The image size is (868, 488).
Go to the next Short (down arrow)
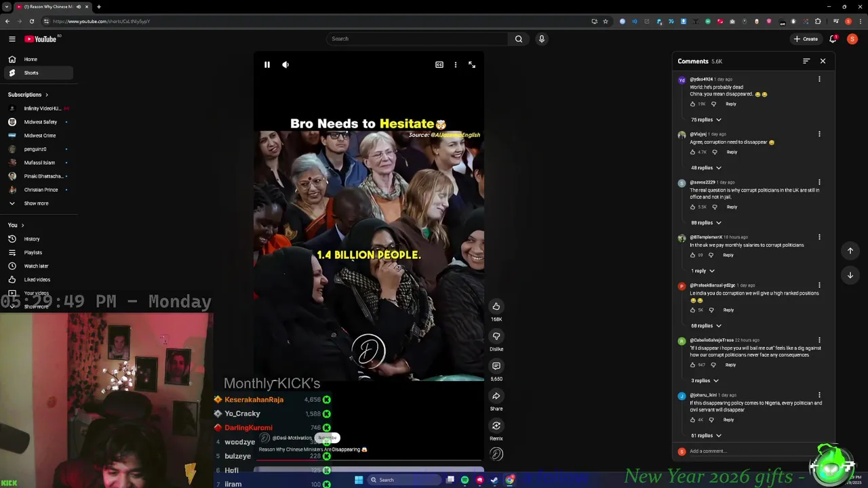coord(850,275)
